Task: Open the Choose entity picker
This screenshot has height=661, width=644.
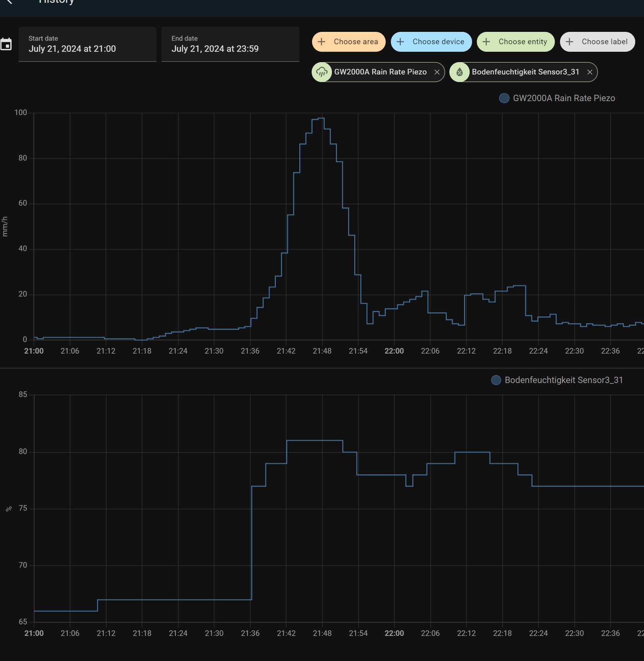Action: 515,42
